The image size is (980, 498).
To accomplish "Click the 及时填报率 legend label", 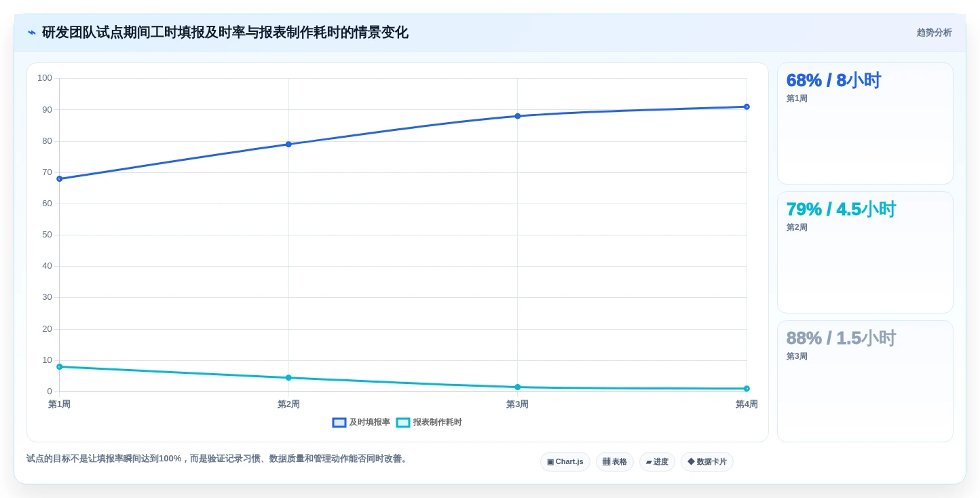I will coord(370,423).
